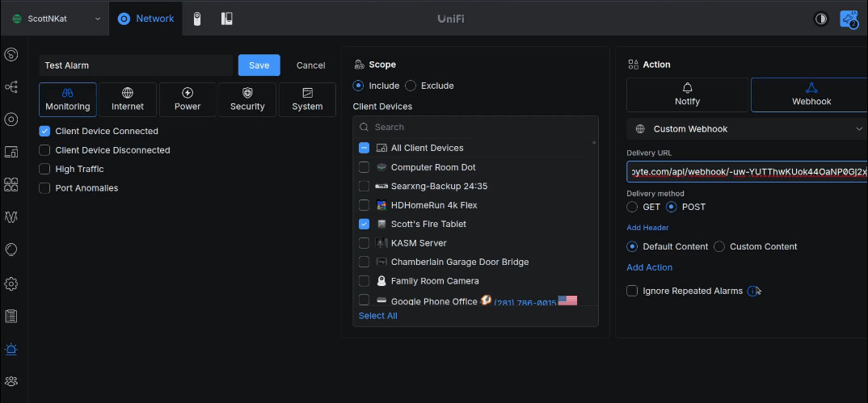
Task: Switch to the Security alarm category tab
Action: [x=247, y=99]
